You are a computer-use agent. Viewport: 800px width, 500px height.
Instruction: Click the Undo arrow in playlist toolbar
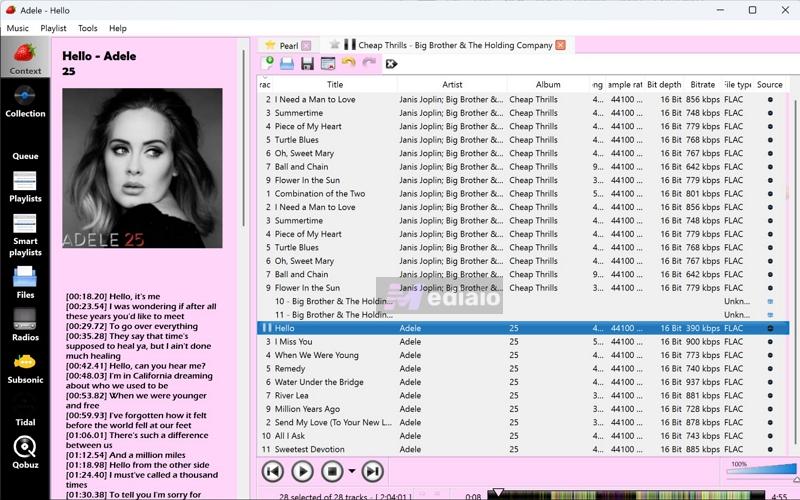click(x=348, y=62)
